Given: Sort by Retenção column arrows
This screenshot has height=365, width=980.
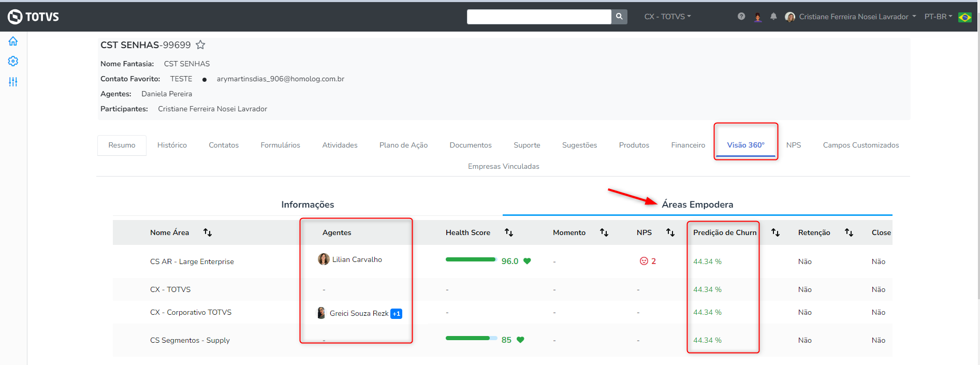Looking at the screenshot, I should point(849,232).
